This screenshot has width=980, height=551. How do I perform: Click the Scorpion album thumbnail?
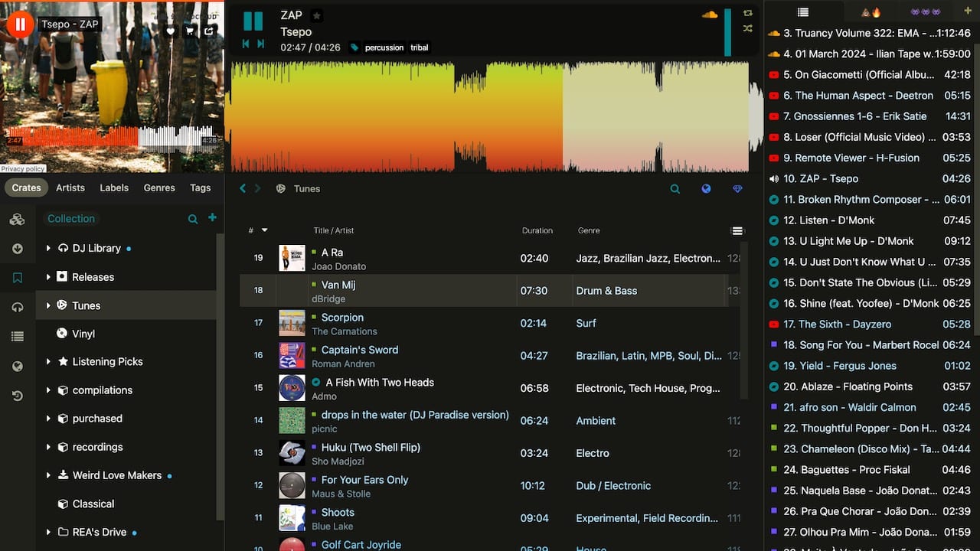click(292, 323)
